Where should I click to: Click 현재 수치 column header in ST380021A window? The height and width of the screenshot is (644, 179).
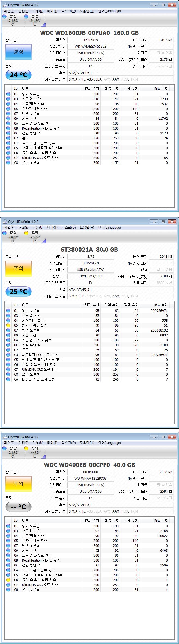(x=91, y=305)
